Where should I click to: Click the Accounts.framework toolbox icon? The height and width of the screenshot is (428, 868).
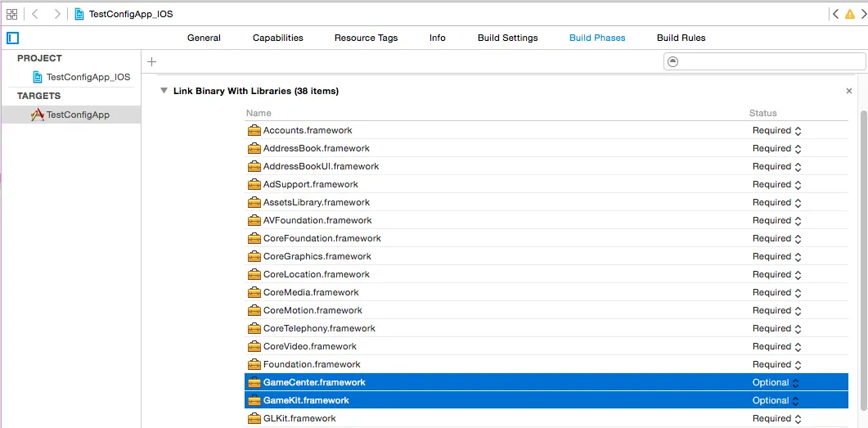click(254, 131)
